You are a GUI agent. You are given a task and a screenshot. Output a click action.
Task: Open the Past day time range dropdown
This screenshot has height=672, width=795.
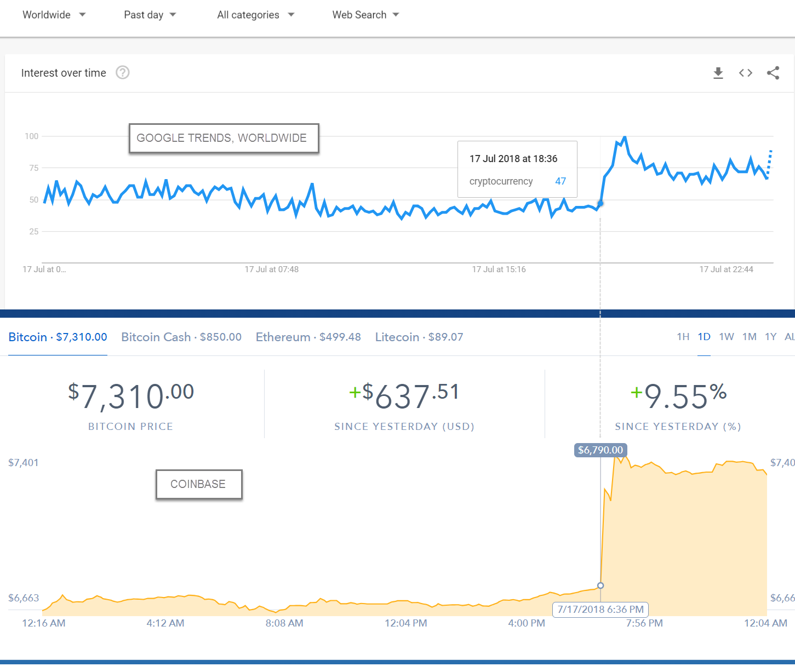[x=150, y=15]
